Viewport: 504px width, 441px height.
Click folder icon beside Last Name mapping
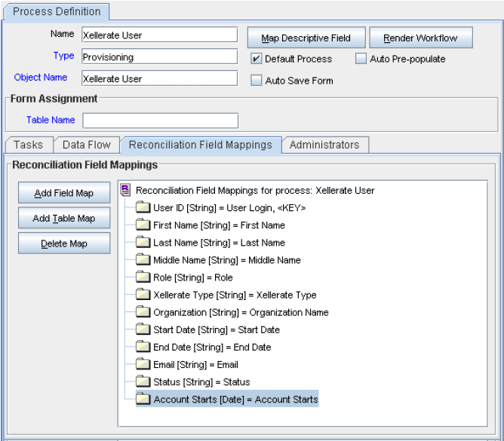point(143,242)
